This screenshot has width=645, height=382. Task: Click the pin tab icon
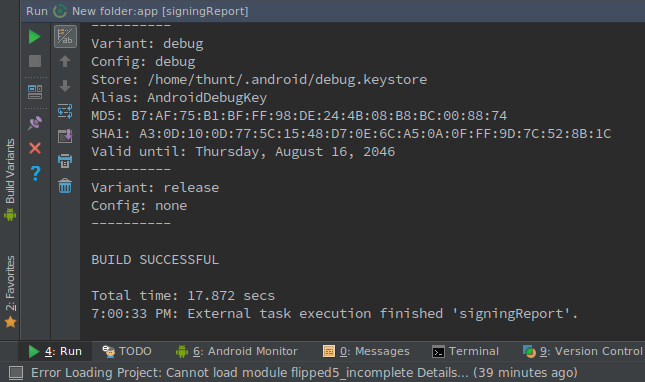coord(35,123)
